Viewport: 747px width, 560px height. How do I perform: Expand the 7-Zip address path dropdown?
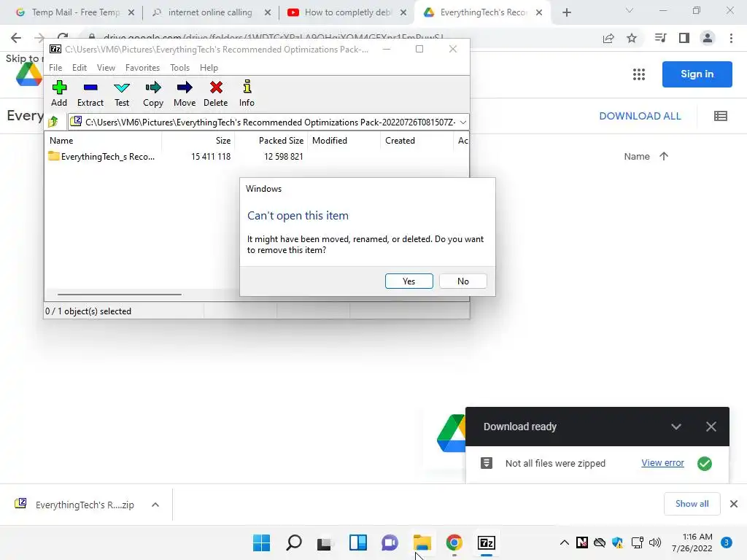coord(462,122)
